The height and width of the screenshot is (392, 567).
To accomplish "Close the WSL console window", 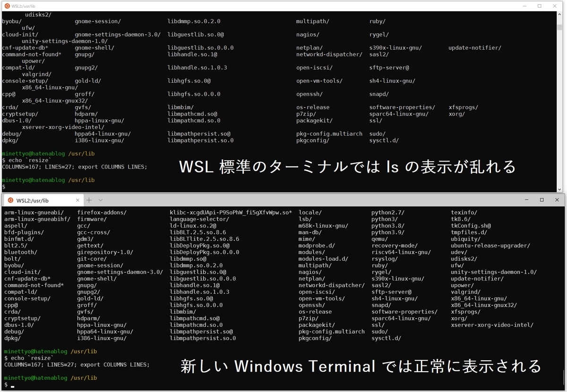I will (x=555, y=6).
